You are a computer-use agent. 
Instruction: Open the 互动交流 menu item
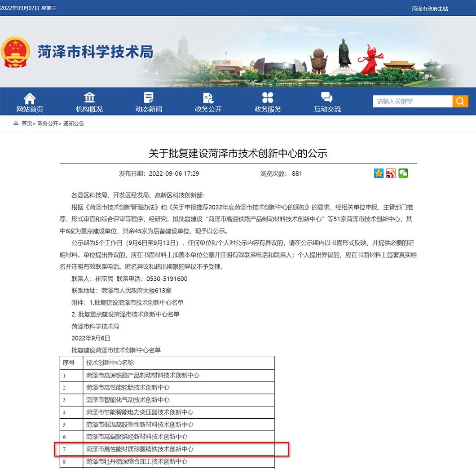pos(327,109)
